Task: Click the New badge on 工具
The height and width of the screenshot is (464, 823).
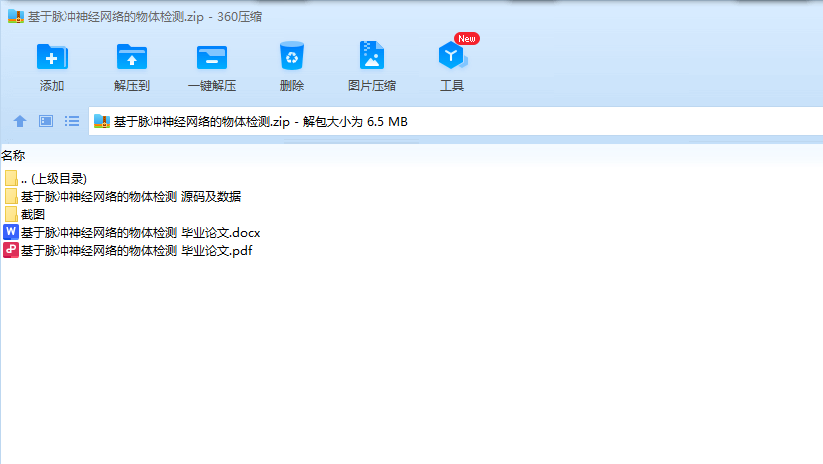Action: [x=467, y=39]
